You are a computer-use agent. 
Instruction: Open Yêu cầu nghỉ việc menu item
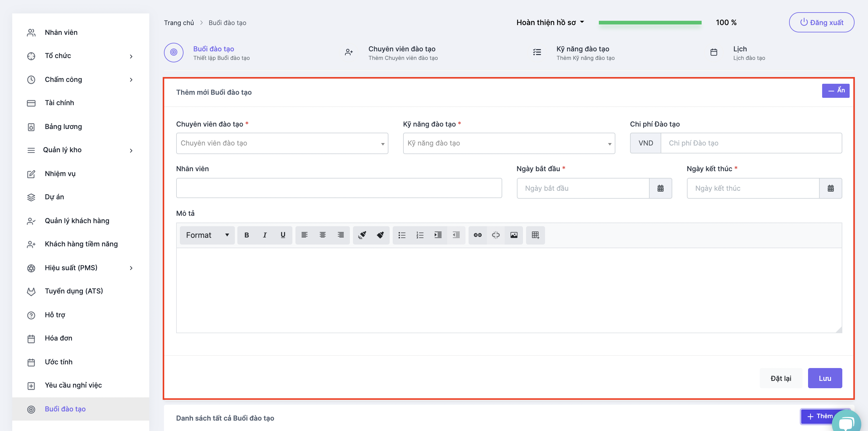(80, 385)
